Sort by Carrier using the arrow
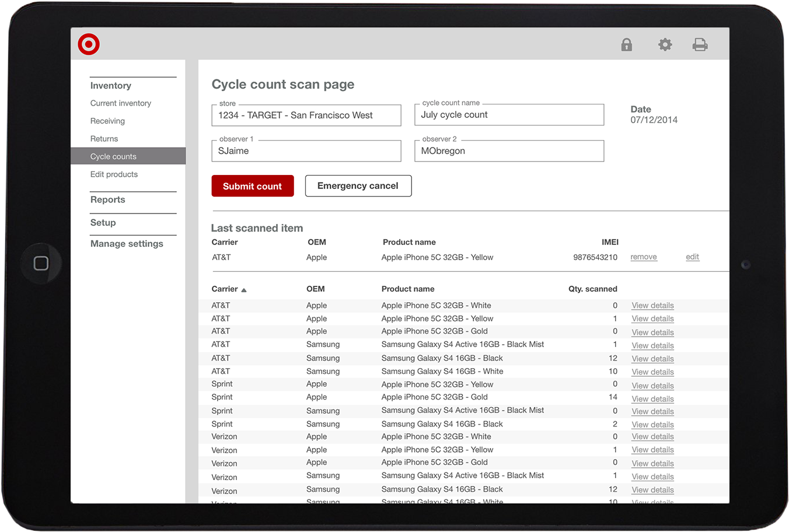The image size is (789, 532). click(244, 290)
